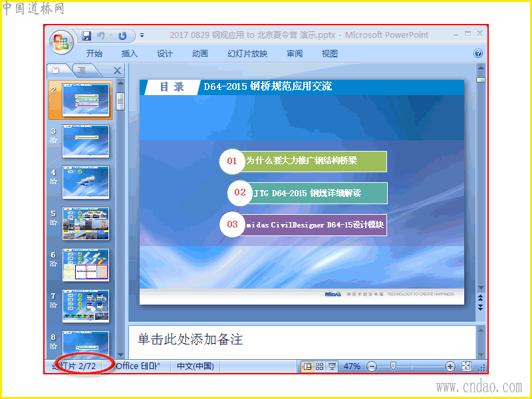
Task: Click the blue Help question mark icon
Action: (x=477, y=53)
